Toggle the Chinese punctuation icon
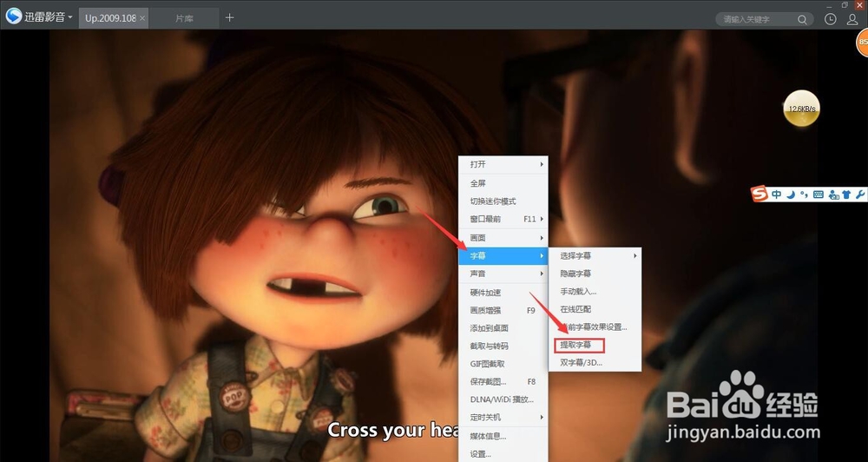The image size is (868, 462). coord(805,195)
